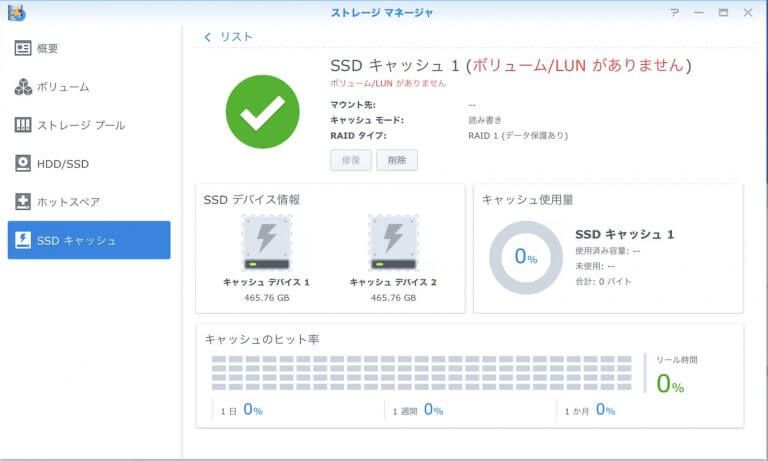Select the キャッシュ デバイス 2 drive icon
This screenshot has height=461, width=768.
393,243
